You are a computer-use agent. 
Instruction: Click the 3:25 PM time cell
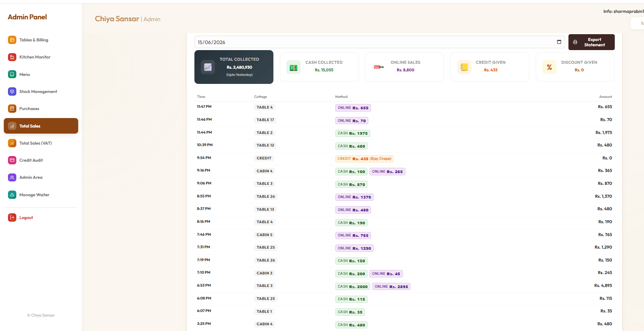tap(204, 324)
